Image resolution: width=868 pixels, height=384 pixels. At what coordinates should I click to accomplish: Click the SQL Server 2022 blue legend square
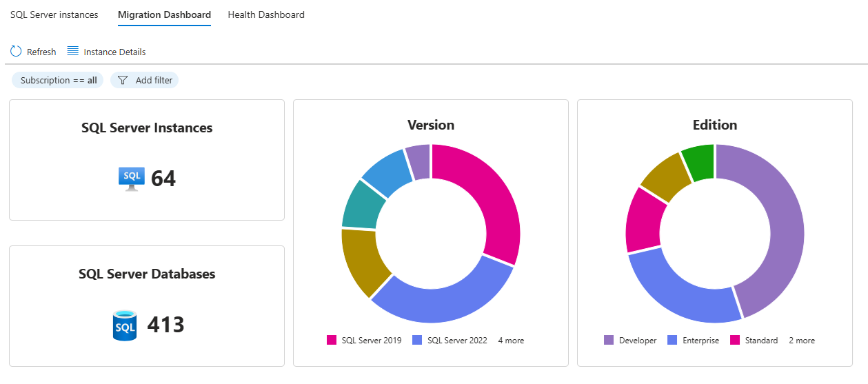click(417, 340)
